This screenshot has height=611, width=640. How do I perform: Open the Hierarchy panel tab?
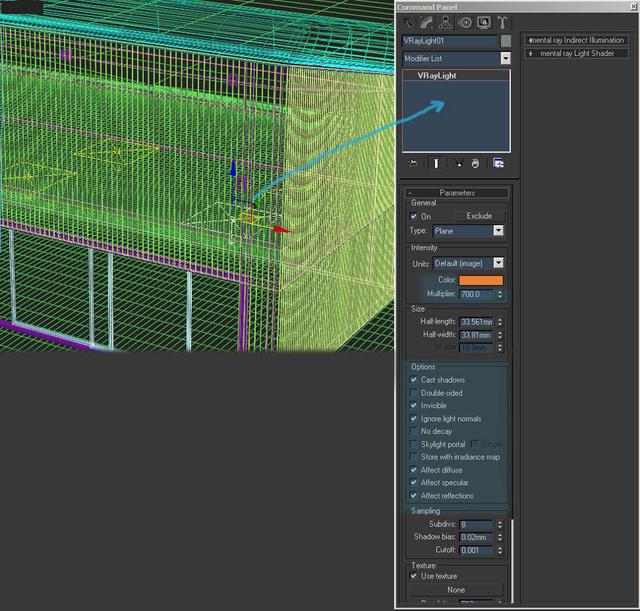pyautogui.click(x=445, y=22)
